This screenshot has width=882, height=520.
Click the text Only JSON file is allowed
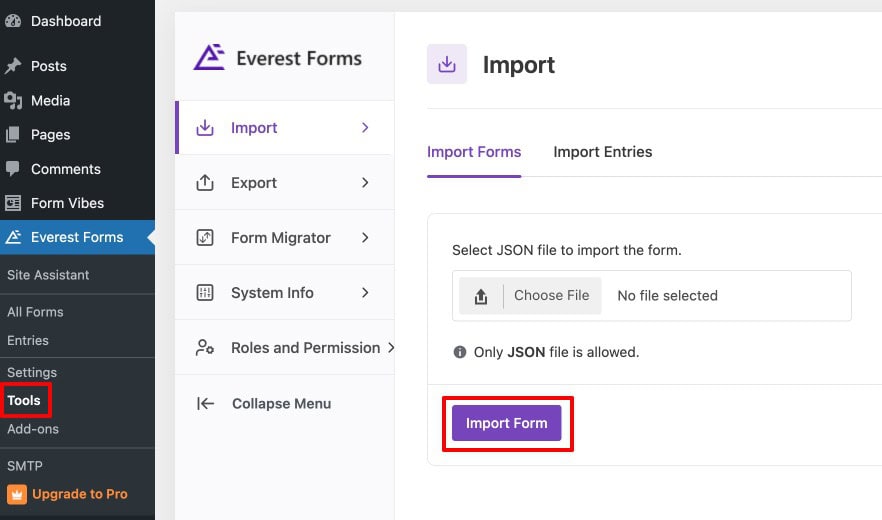tap(556, 352)
